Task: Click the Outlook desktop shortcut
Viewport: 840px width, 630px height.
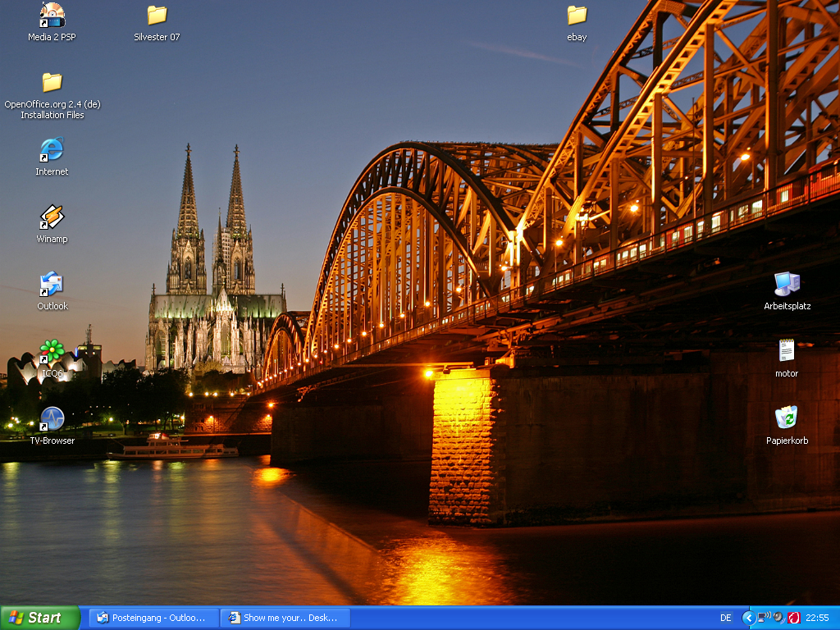Action: tap(52, 285)
